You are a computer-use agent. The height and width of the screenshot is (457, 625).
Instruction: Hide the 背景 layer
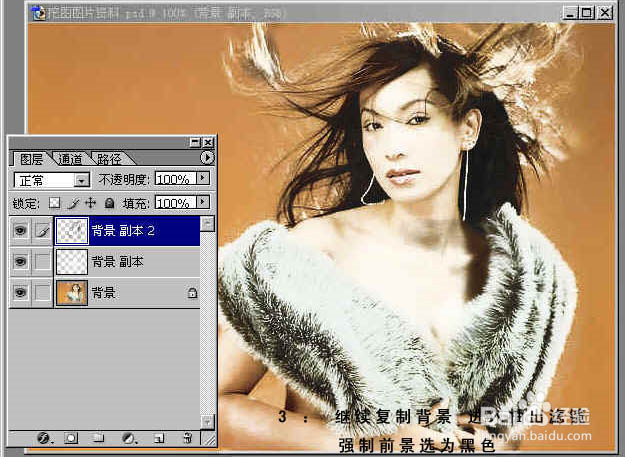point(20,293)
